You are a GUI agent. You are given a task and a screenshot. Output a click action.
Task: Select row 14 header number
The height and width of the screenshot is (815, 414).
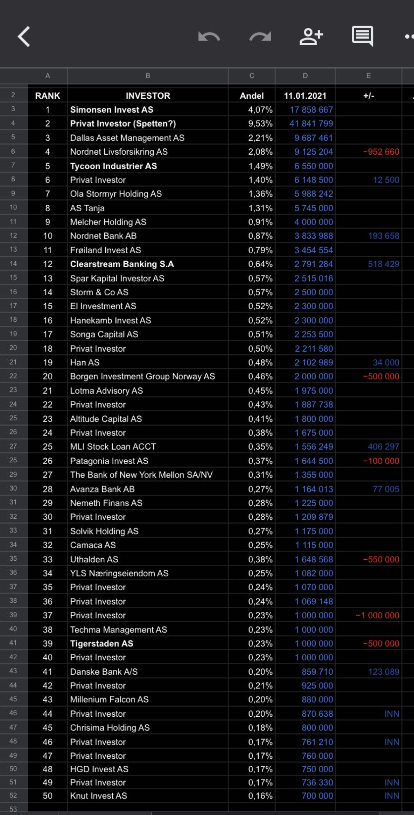[x=14, y=264]
